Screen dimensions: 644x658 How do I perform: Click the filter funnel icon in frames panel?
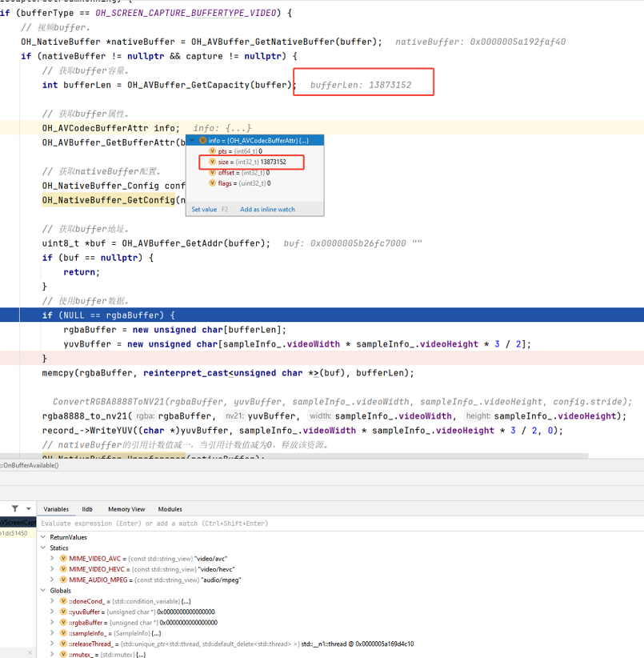[x=14, y=509]
